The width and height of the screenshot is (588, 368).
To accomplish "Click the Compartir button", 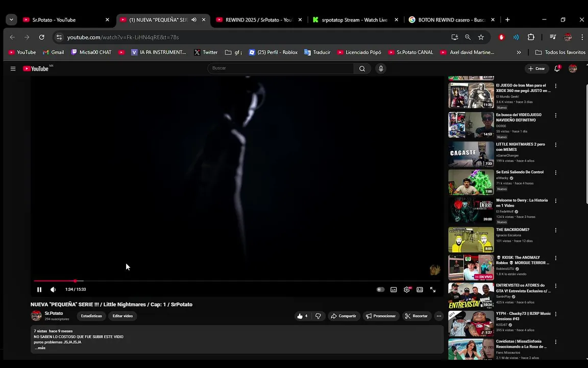I will point(344,316).
